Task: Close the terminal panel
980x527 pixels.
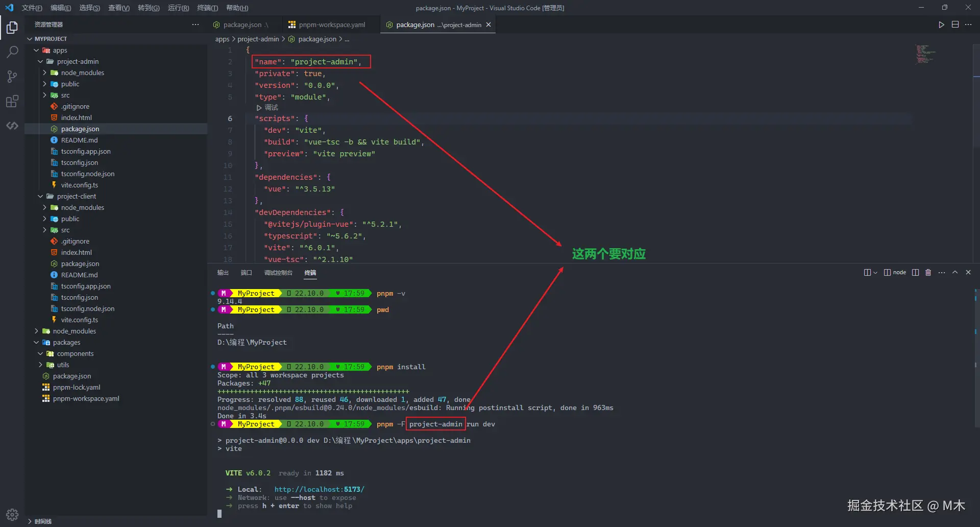Action: pos(968,273)
